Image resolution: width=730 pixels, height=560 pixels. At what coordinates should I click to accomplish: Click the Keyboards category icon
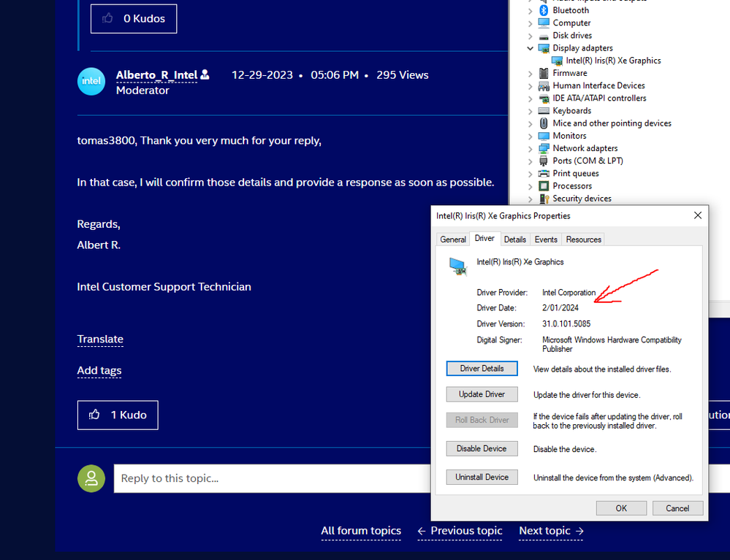click(544, 111)
